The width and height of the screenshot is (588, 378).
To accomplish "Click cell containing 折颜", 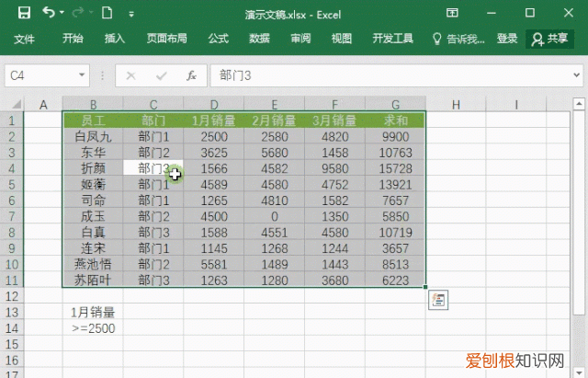I will pyautogui.click(x=93, y=168).
